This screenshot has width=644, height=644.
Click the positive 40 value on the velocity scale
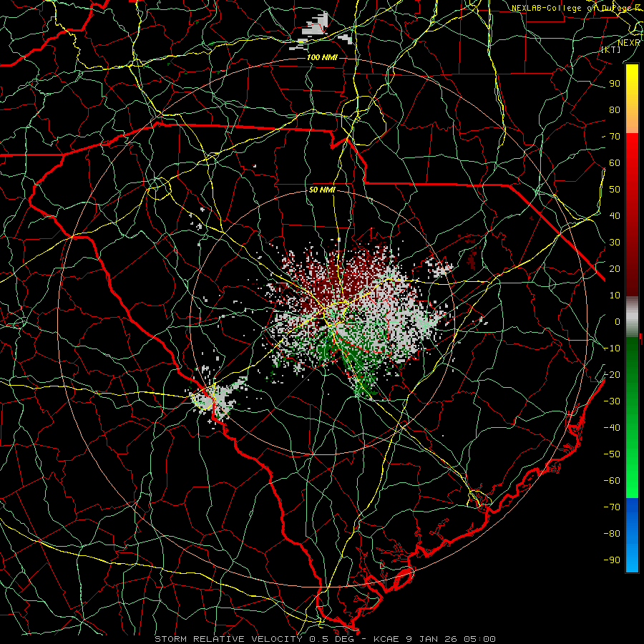click(x=615, y=215)
